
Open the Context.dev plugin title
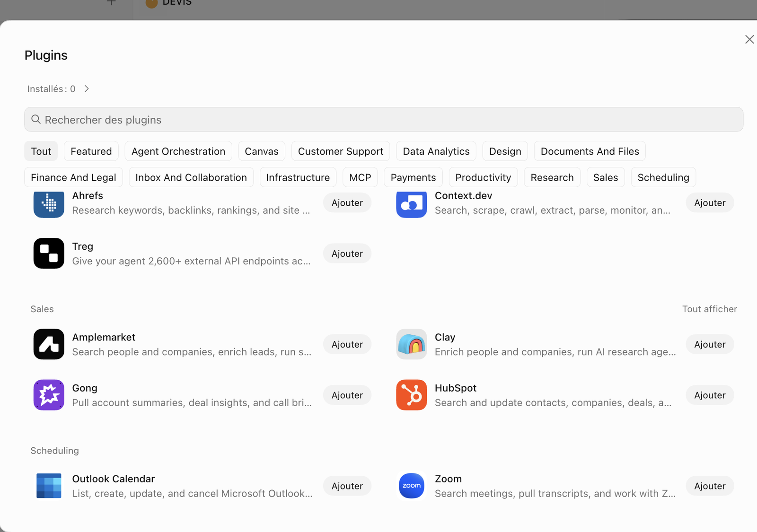[x=463, y=196]
